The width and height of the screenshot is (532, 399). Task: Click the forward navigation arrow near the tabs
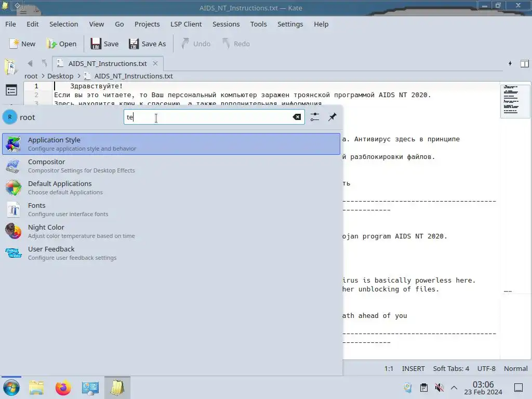click(x=44, y=63)
